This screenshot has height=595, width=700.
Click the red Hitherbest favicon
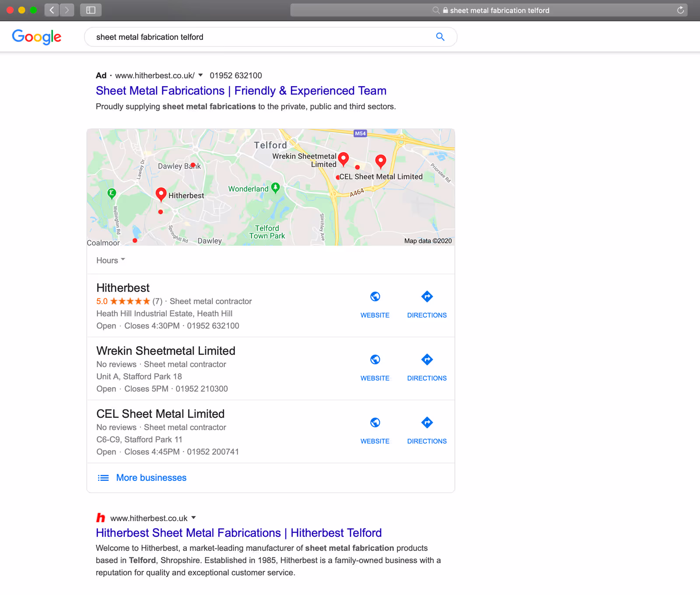101,518
